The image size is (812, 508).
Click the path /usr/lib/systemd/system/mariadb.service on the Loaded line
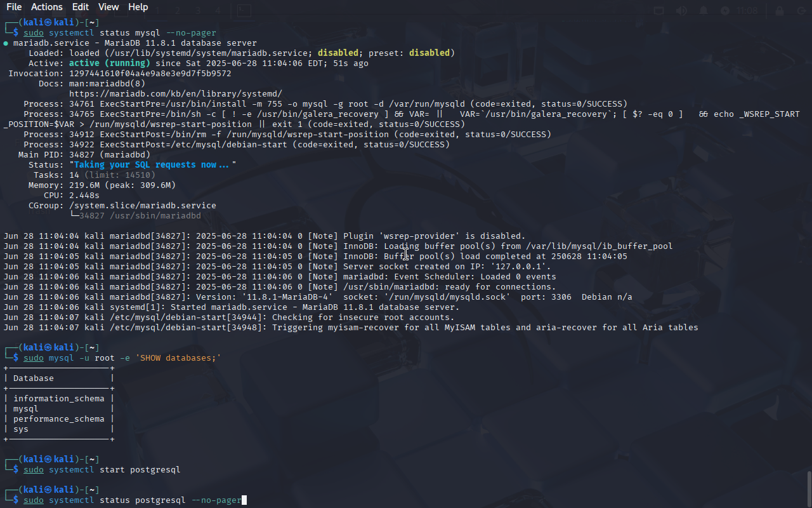pyautogui.click(x=209, y=53)
